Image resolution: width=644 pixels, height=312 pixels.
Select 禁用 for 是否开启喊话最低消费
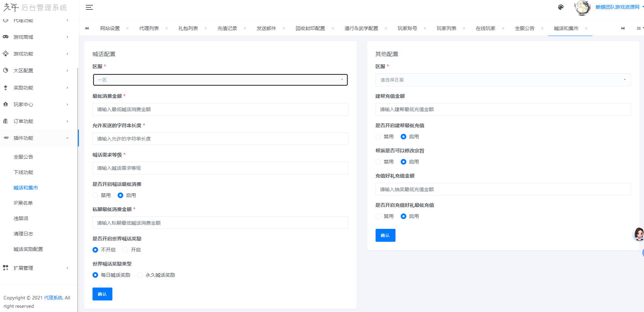coord(96,195)
